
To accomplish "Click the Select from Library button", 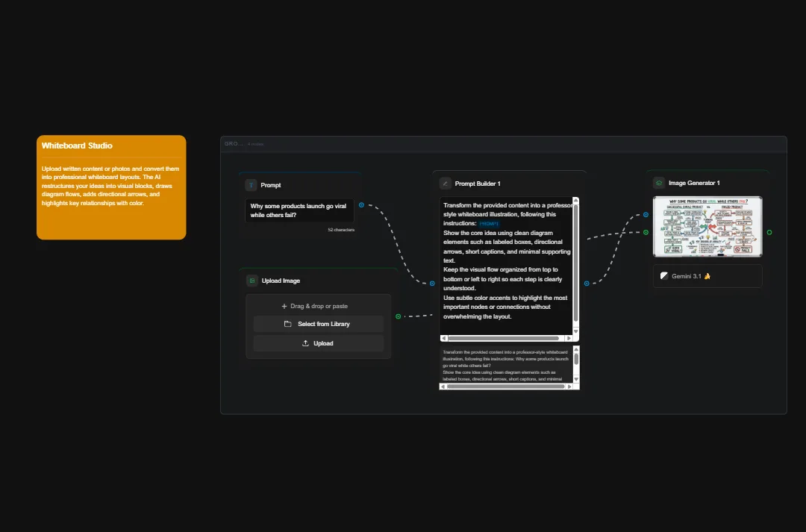I will 319,324.
